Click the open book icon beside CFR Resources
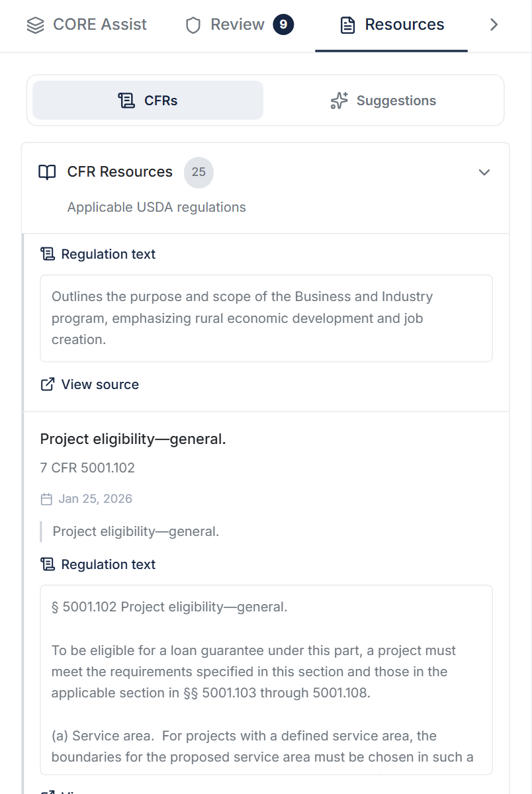The height and width of the screenshot is (794, 532). click(x=47, y=172)
